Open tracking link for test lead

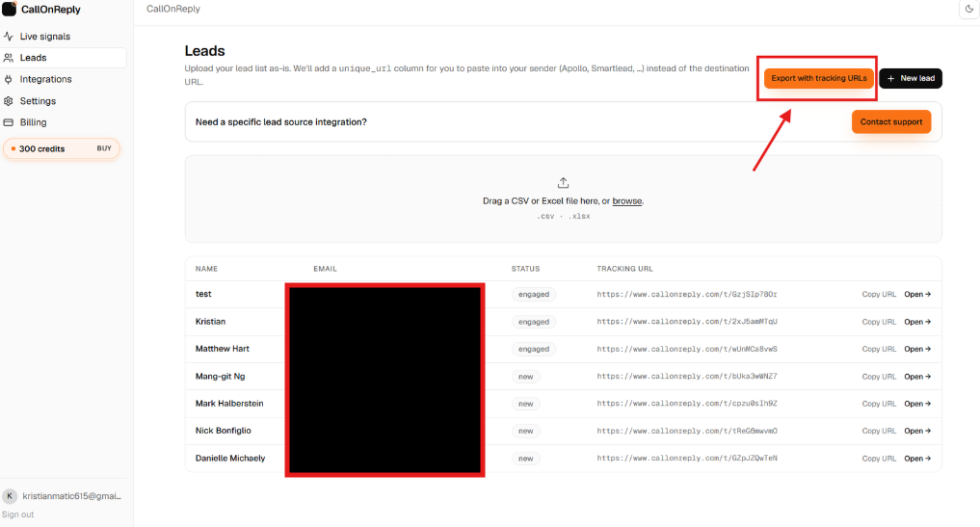(917, 295)
